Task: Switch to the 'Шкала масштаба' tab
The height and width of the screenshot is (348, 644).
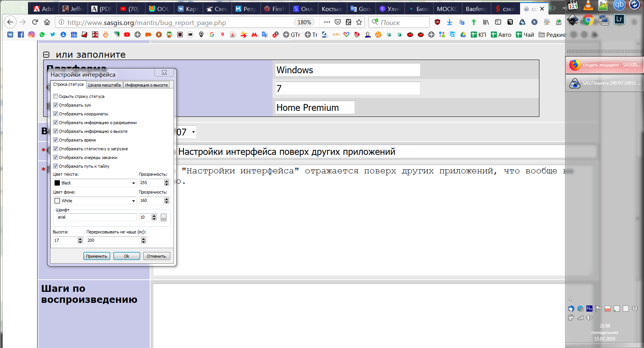Action: click(104, 85)
